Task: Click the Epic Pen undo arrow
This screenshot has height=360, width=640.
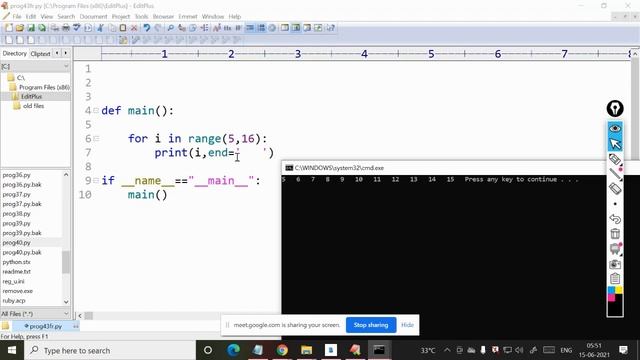Action: (615, 219)
